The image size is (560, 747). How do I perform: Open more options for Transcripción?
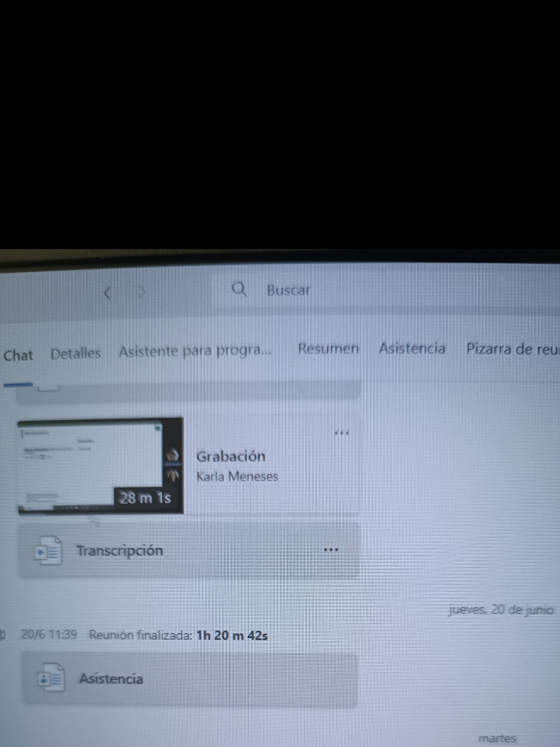point(331,549)
